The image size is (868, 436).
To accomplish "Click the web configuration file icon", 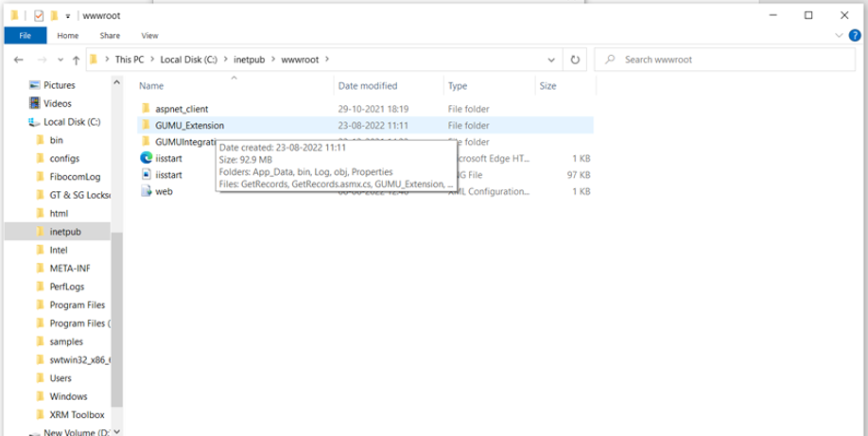I will (146, 191).
